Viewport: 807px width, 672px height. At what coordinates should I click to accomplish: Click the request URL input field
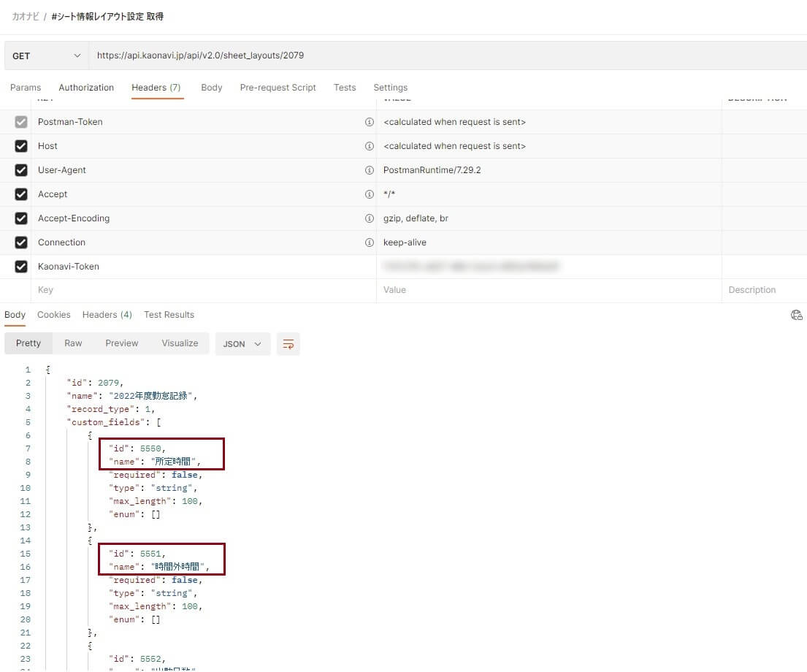[x=448, y=56]
